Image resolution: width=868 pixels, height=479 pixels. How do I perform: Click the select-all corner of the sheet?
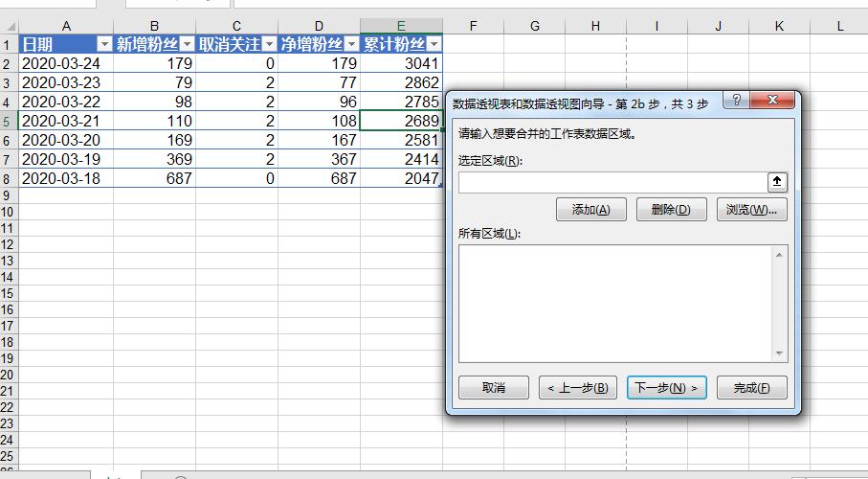(10, 26)
